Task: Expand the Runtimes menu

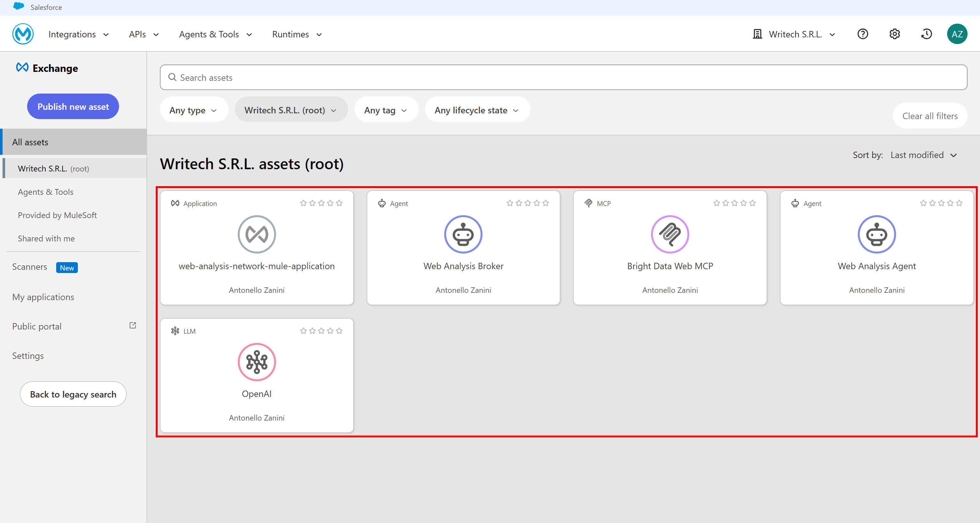Action: point(297,34)
